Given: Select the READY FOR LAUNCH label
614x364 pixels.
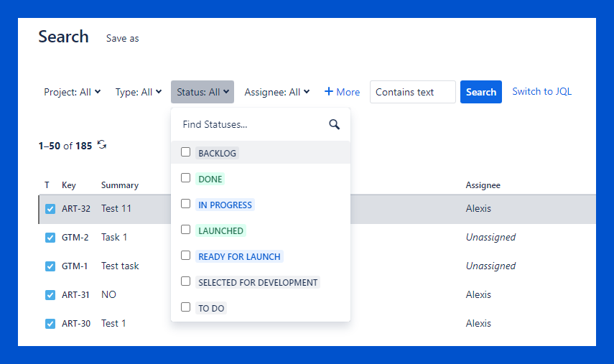Looking at the screenshot, I should (x=239, y=256).
